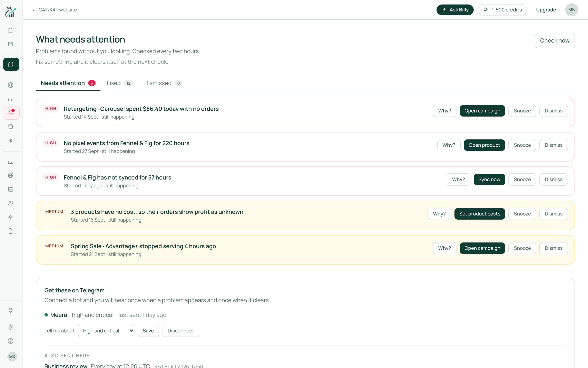Image resolution: width=588 pixels, height=368 pixels.
Task: Click the 1,500 credits pill
Action: click(x=502, y=10)
